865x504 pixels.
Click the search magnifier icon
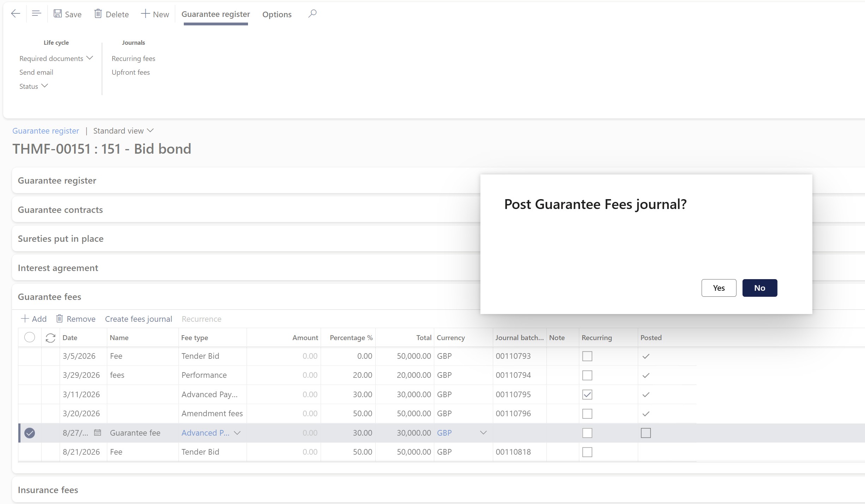[312, 14]
